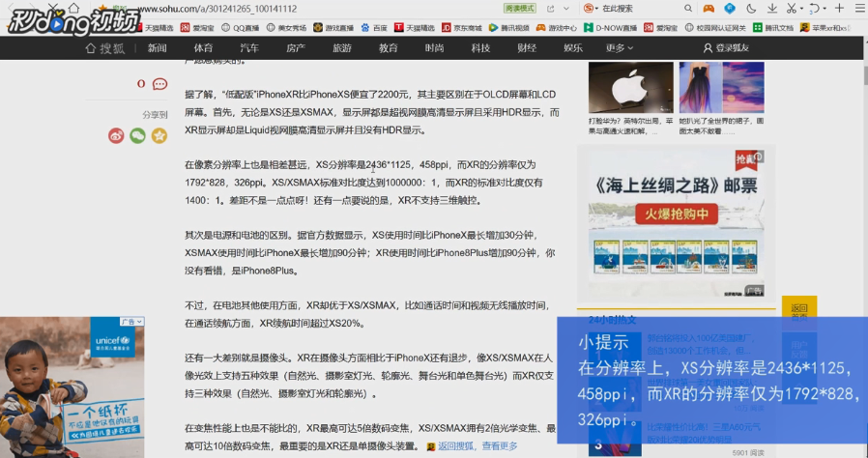Click the 在此搜索 search field
Image resolution: width=868 pixels, height=458 pixels.
[640, 9]
